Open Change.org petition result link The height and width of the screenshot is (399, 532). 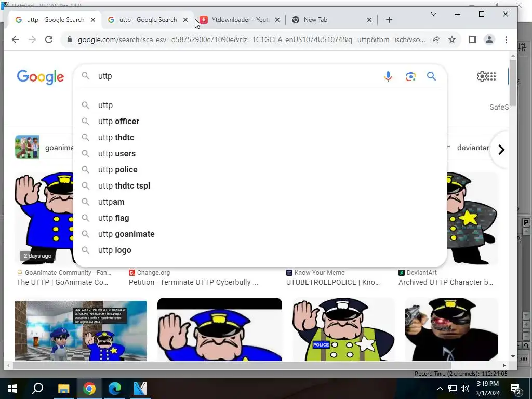(193, 282)
